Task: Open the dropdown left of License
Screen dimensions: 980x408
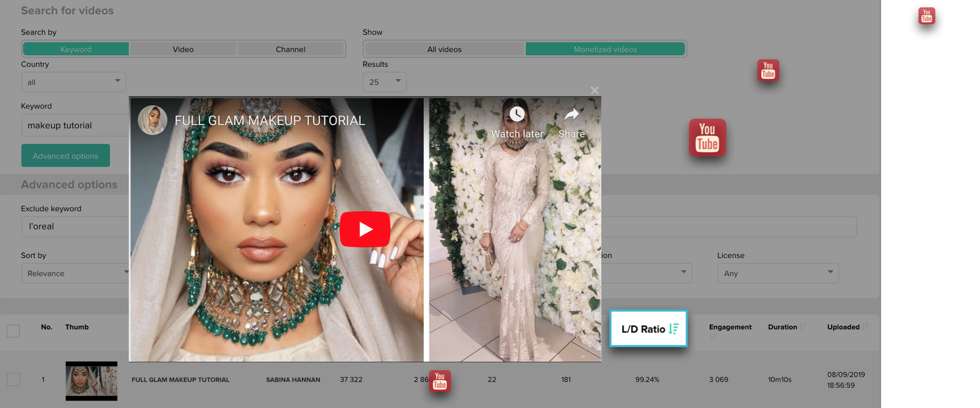Action: (x=646, y=273)
